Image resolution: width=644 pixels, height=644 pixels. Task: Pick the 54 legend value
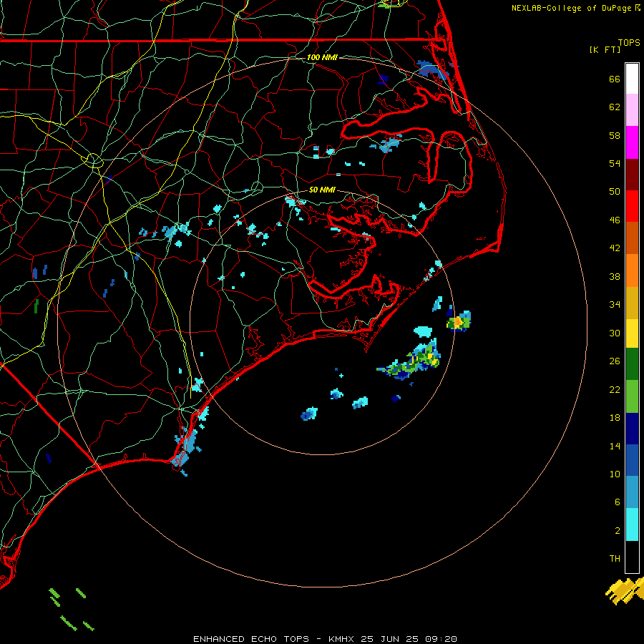[x=615, y=163]
